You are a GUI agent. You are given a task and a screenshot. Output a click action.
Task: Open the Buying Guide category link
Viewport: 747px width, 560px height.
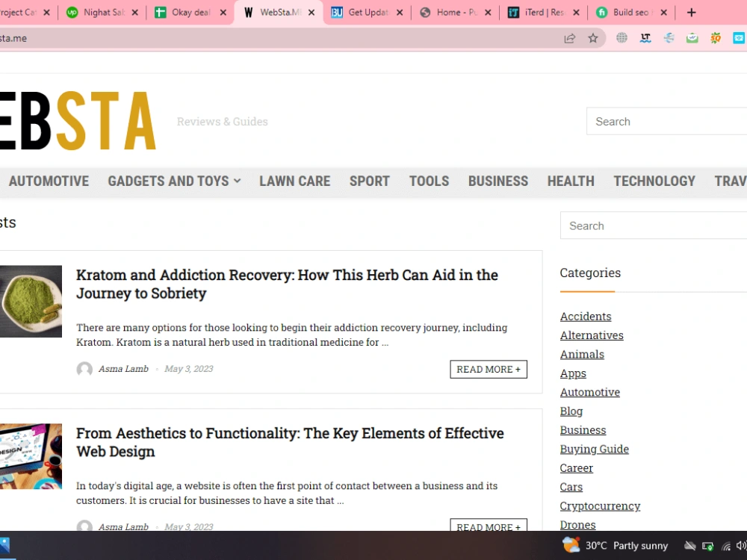595,449
